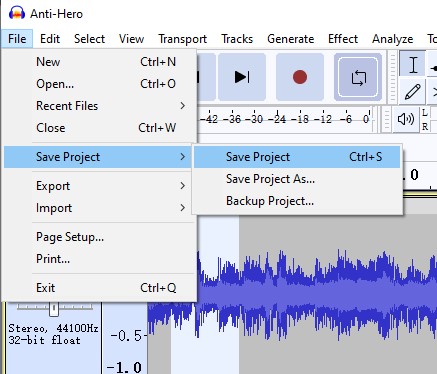
Task: Select the pencil Draw tool
Action: click(x=413, y=92)
